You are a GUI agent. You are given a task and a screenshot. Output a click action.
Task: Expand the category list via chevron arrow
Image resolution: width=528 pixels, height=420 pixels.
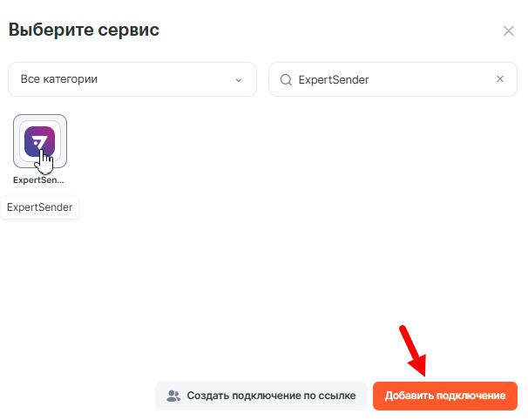(x=238, y=80)
